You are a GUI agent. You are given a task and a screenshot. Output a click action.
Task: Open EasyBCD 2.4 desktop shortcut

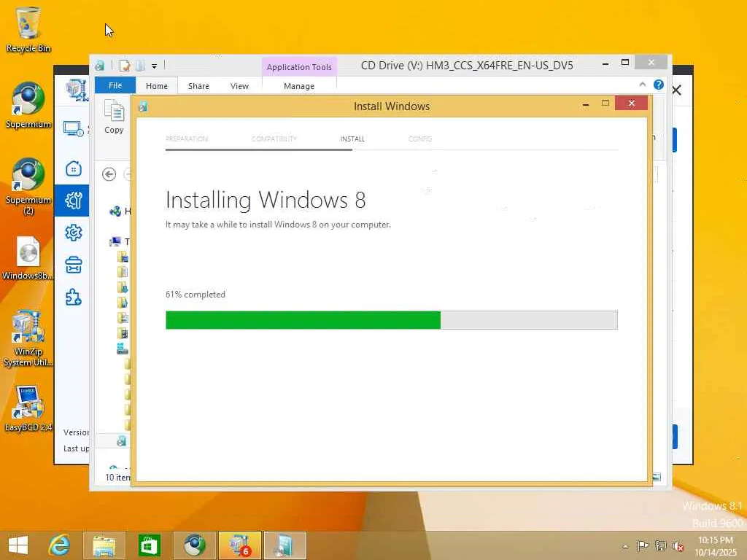pos(28,408)
